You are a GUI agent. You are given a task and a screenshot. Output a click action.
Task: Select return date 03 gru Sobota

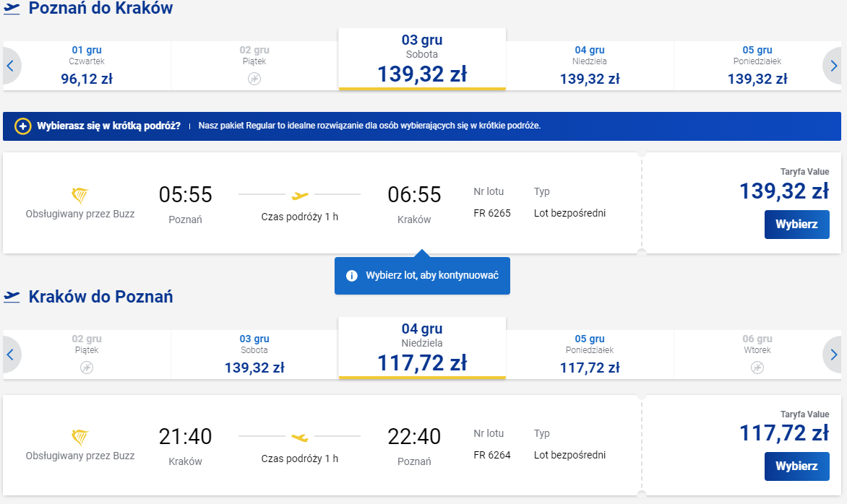coord(254,355)
